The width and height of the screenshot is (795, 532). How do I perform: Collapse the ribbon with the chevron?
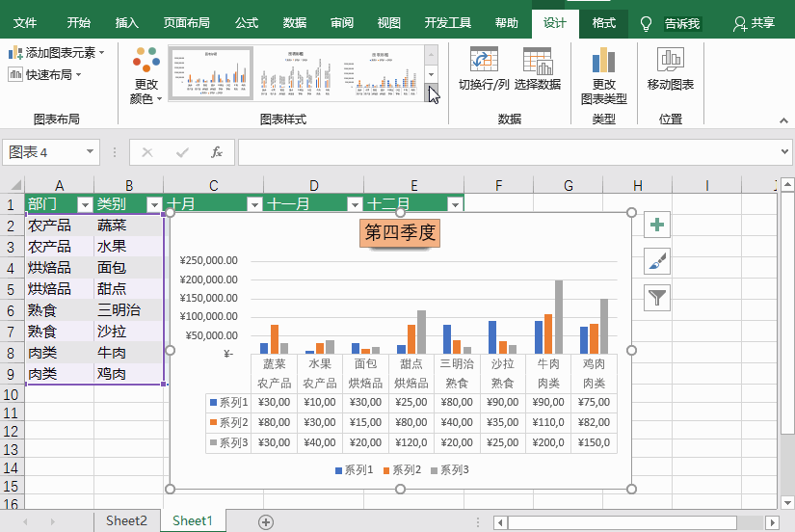[783, 120]
